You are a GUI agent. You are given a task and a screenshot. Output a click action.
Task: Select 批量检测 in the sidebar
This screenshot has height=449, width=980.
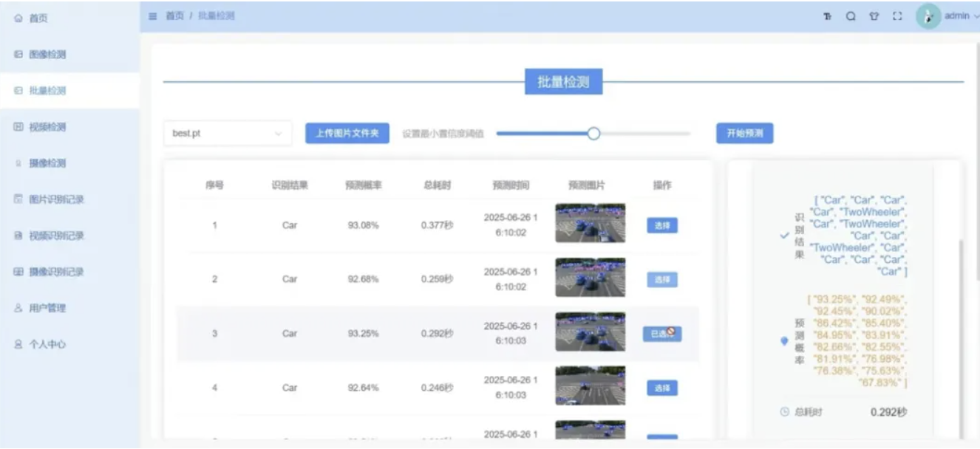click(x=69, y=91)
